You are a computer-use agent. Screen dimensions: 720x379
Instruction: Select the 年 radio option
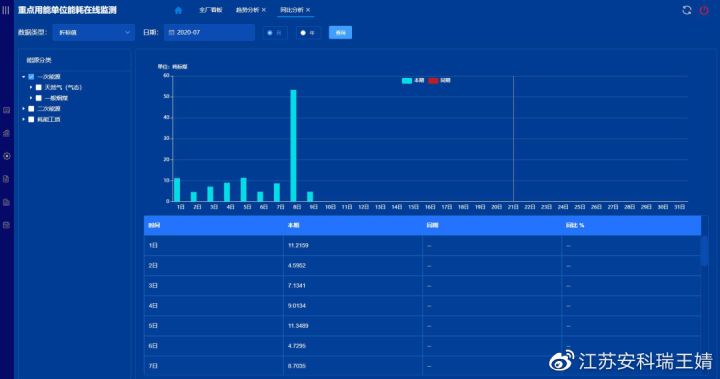point(303,33)
